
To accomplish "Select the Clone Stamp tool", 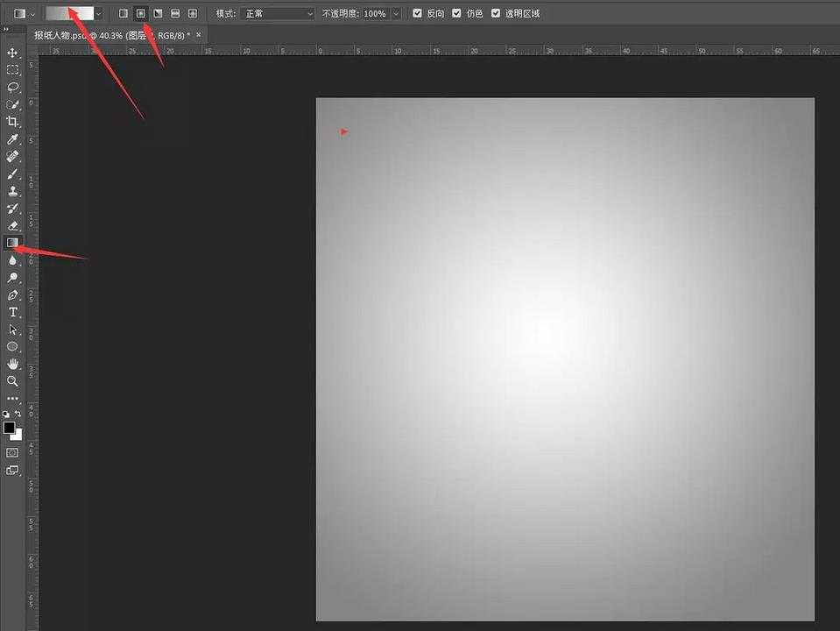I will 12,192.
